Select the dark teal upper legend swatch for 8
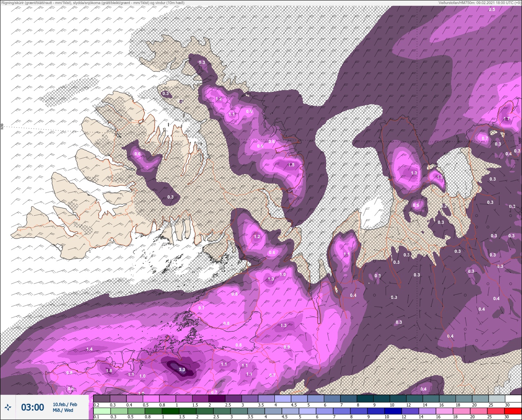 click(x=365, y=398)
